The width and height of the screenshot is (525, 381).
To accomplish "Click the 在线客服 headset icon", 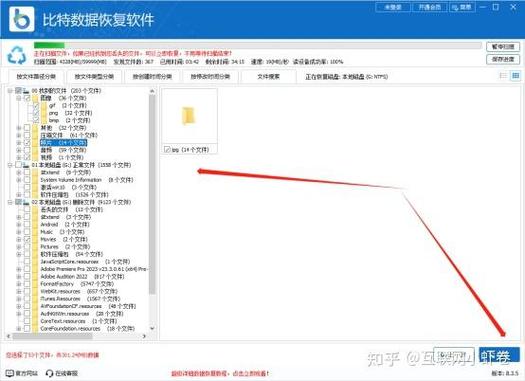I will pyautogui.click(x=50, y=373).
